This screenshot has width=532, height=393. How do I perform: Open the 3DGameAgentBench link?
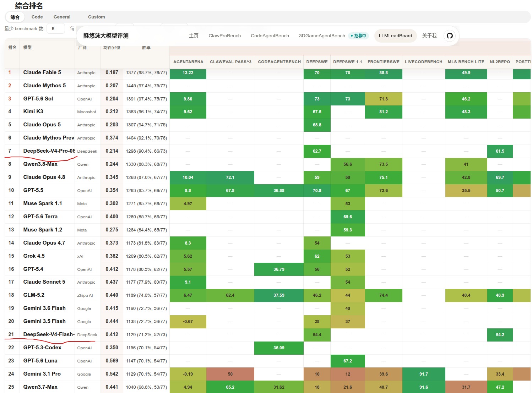coord(322,36)
